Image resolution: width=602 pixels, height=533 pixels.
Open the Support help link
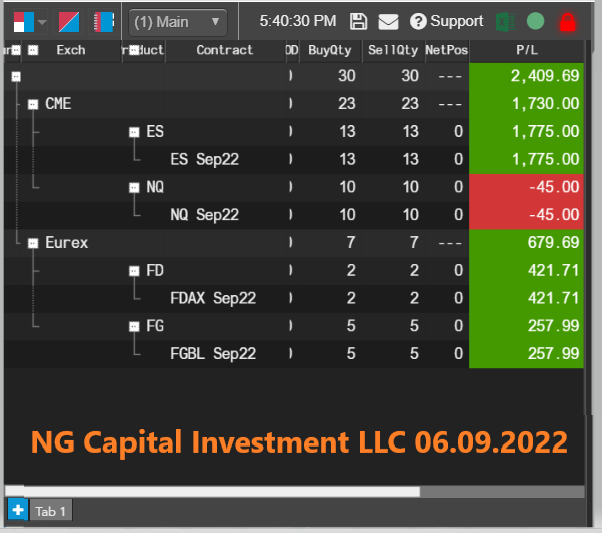point(447,21)
